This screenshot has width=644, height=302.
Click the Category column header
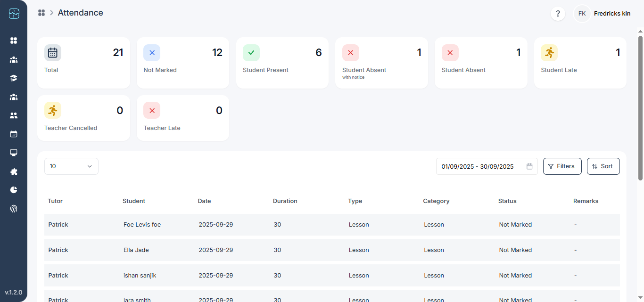[436, 201]
